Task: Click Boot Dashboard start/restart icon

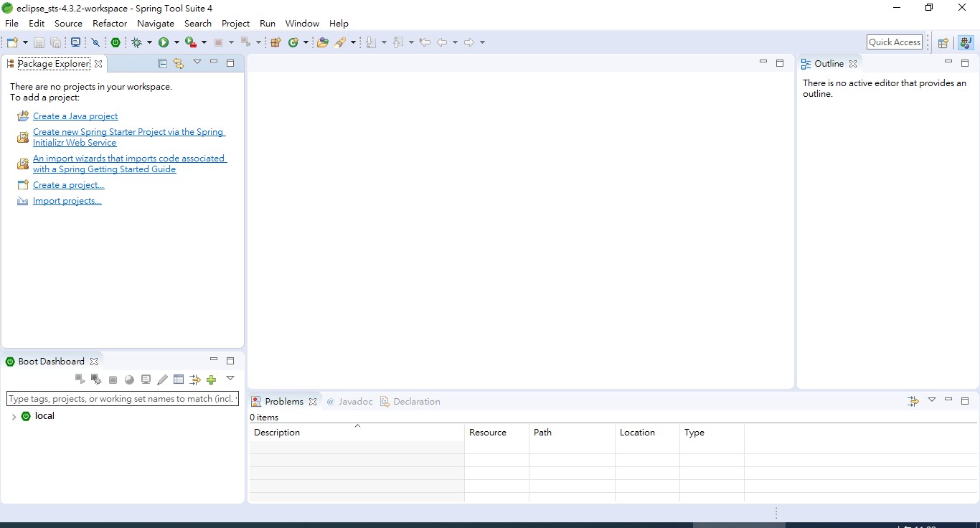Action: (80, 379)
